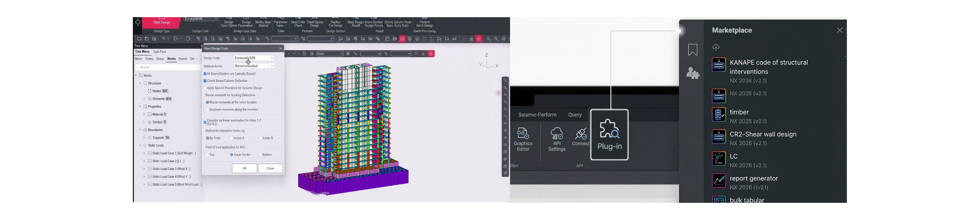Uncheck Check Beam/Column Deflection

click(205, 81)
